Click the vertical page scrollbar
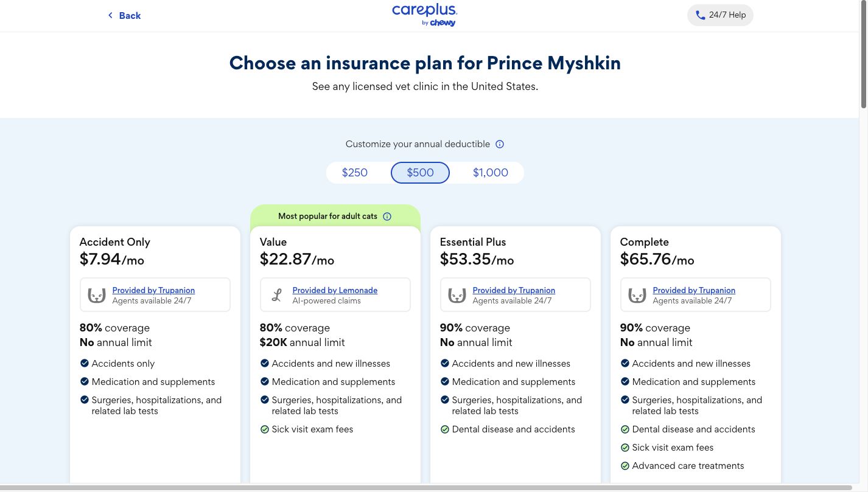The width and height of the screenshot is (868, 492). [x=863, y=55]
